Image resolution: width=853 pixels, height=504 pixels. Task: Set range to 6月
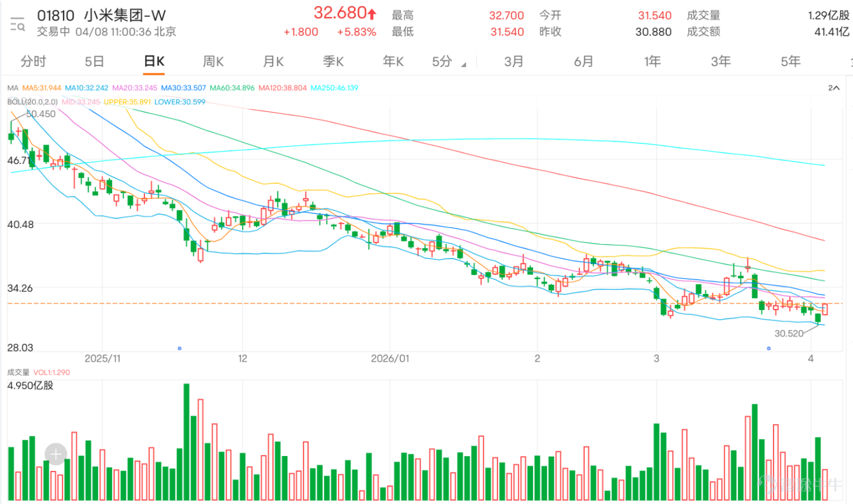[584, 61]
